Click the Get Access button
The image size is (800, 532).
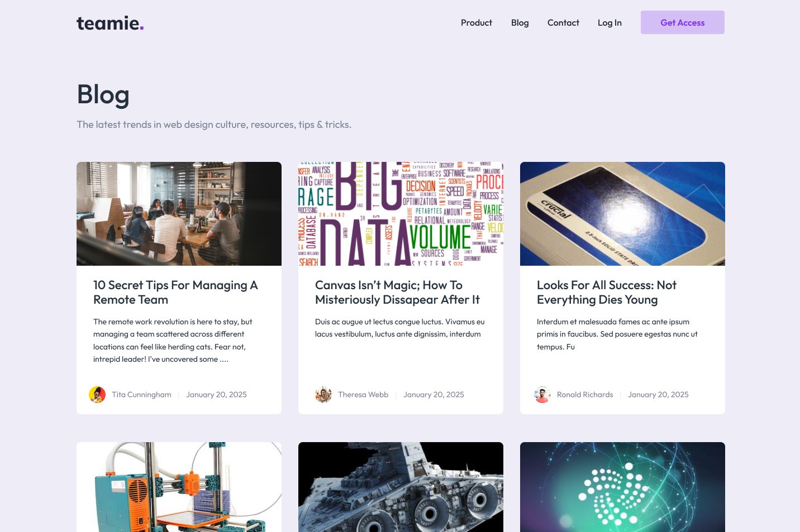point(683,22)
